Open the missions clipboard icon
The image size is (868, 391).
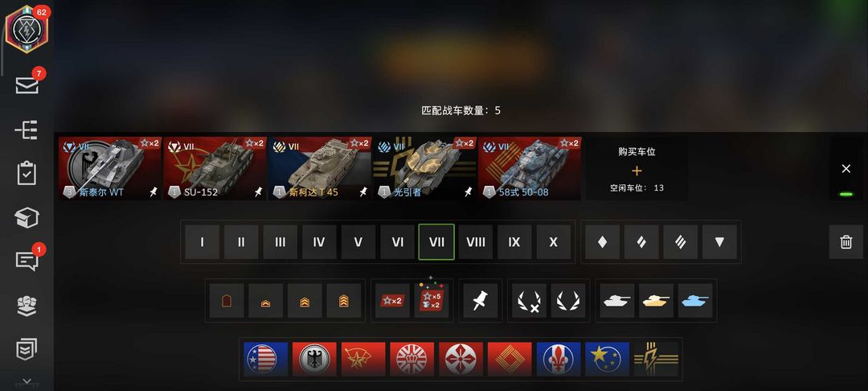(x=27, y=173)
